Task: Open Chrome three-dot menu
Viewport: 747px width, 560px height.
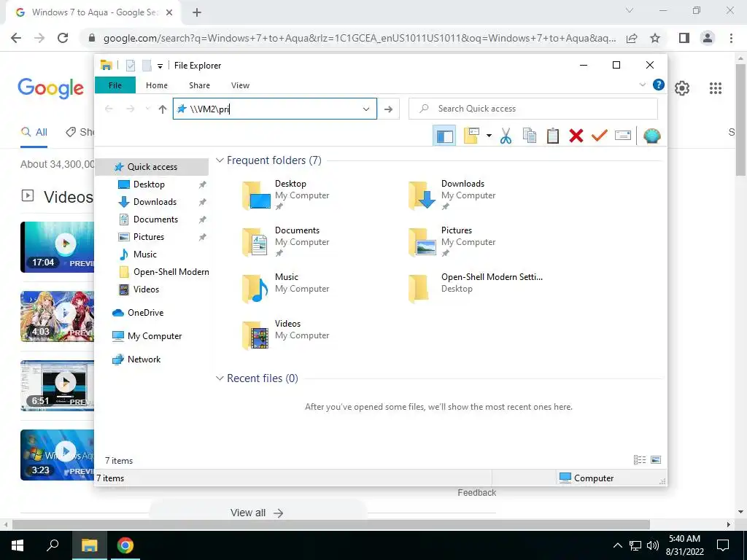Action: click(731, 38)
